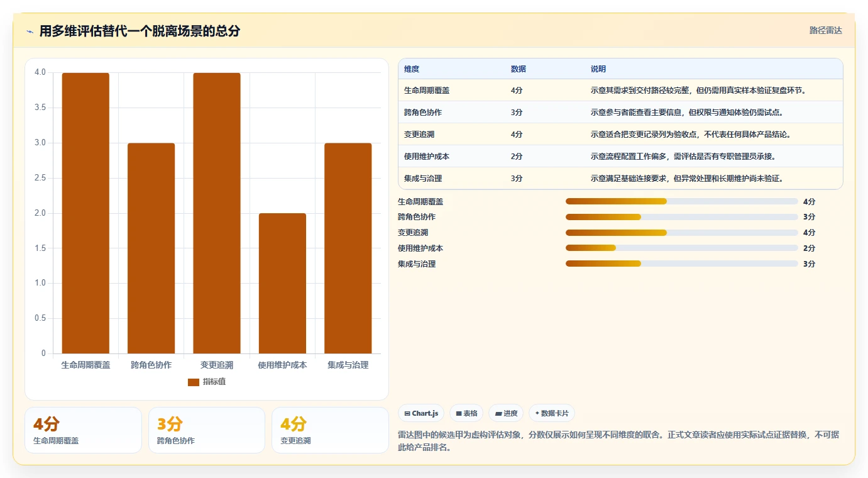Click the 跨角色协作 bar in the chart

[151, 248]
